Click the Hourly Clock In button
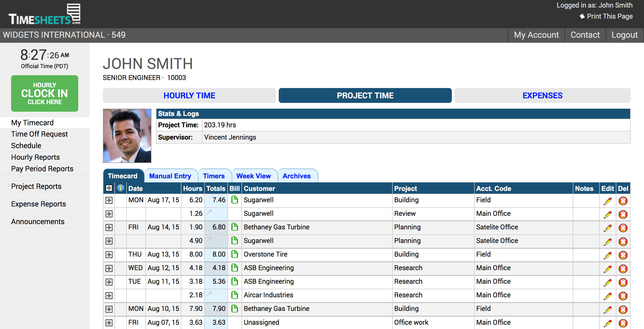 [x=45, y=93]
